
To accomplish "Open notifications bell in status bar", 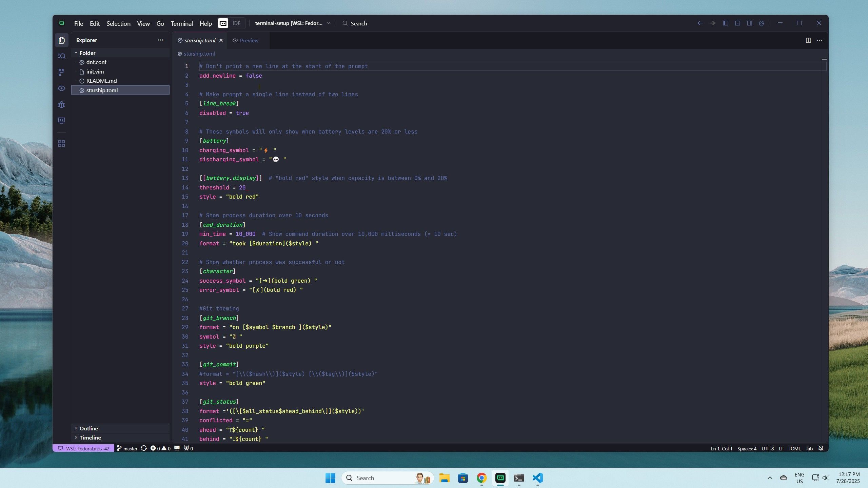I will pos(821,448).
